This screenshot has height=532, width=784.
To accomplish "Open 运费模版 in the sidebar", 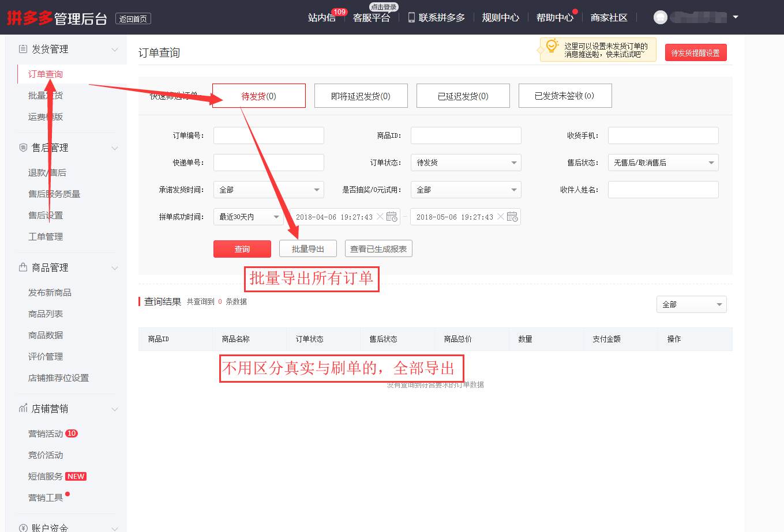I will click(x=46, y=117).
